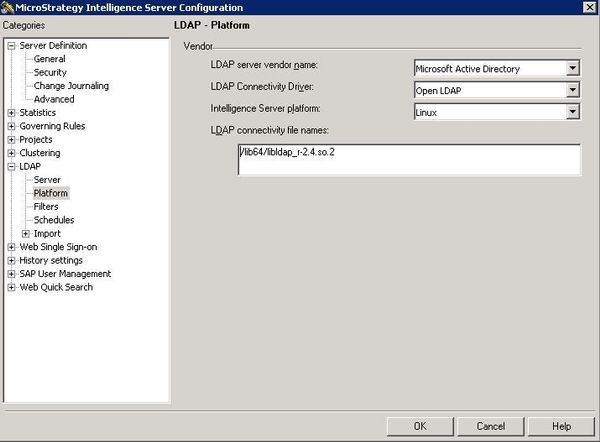
Task: Open the Intelligence Server platform dropdown
Action: pos(573,113)
